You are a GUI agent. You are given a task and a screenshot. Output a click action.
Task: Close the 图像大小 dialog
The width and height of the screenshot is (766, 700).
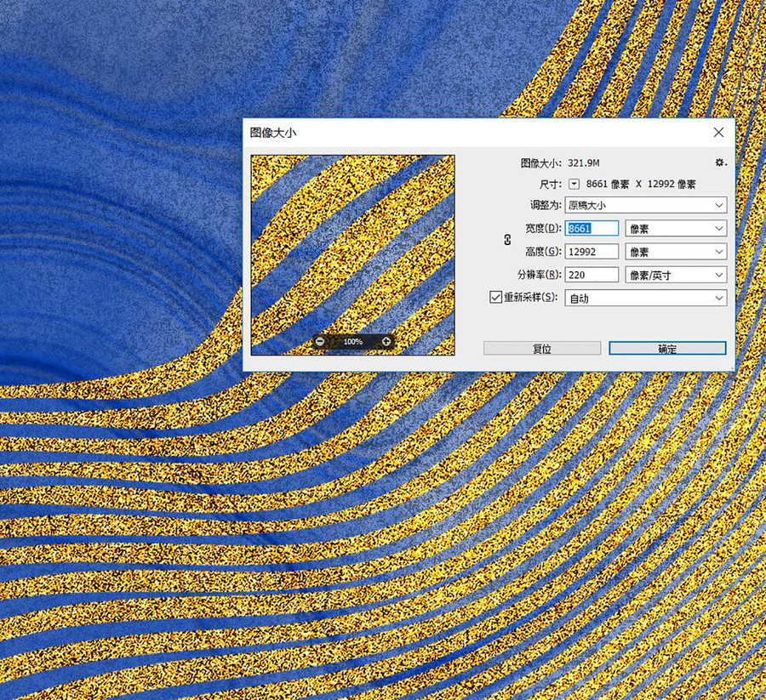point(718,133)
